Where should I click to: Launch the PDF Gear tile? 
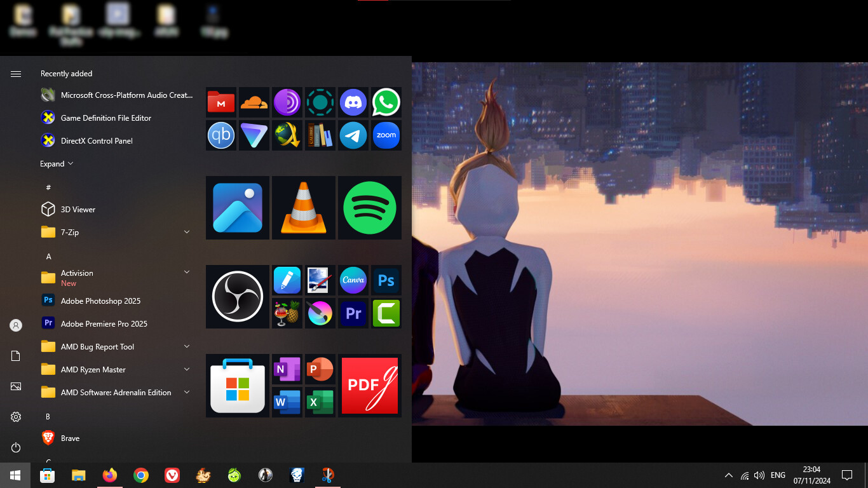pos(369,386)
